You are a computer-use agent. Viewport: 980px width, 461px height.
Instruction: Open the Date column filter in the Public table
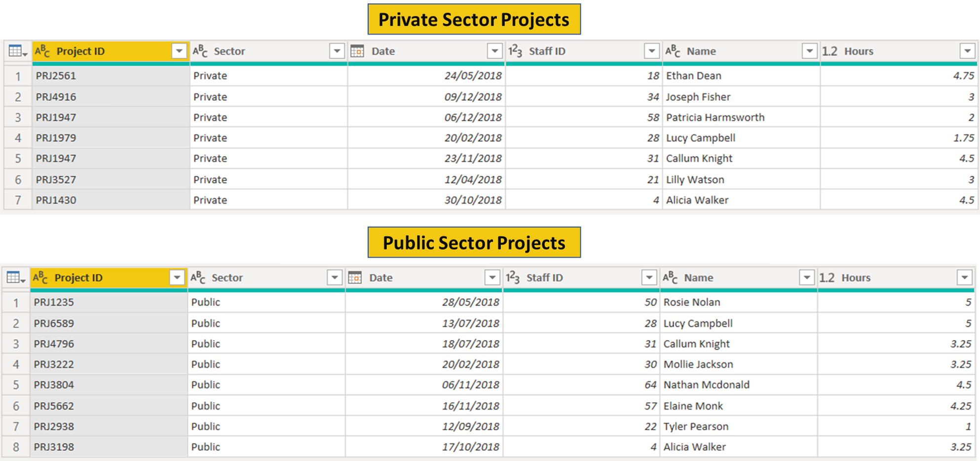(492, 277)
